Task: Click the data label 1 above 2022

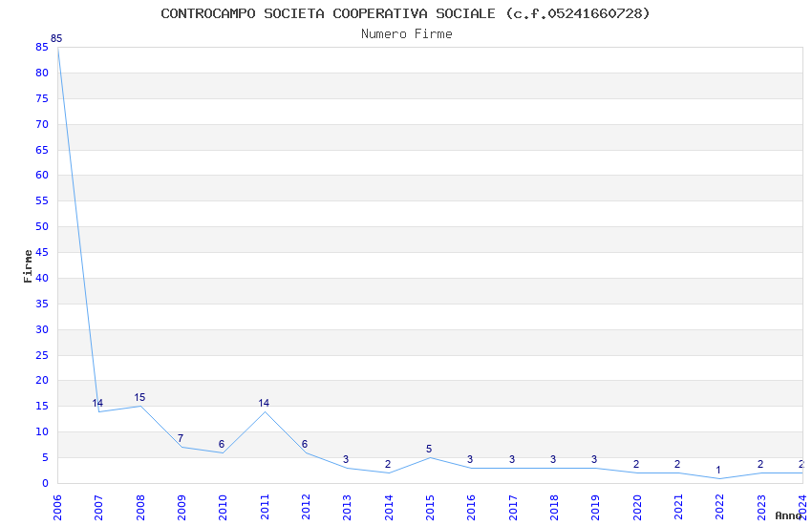Action: click(718, 471)
